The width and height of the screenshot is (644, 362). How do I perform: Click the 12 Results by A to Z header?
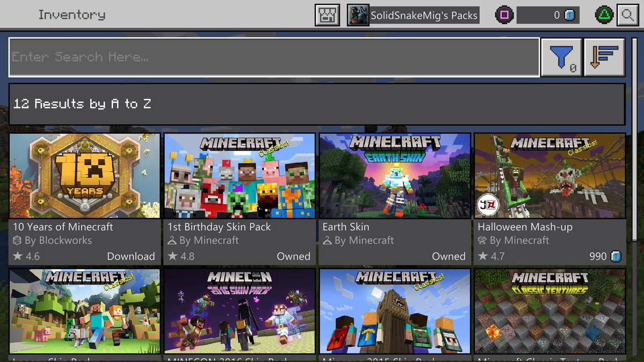tap(317, 104)
